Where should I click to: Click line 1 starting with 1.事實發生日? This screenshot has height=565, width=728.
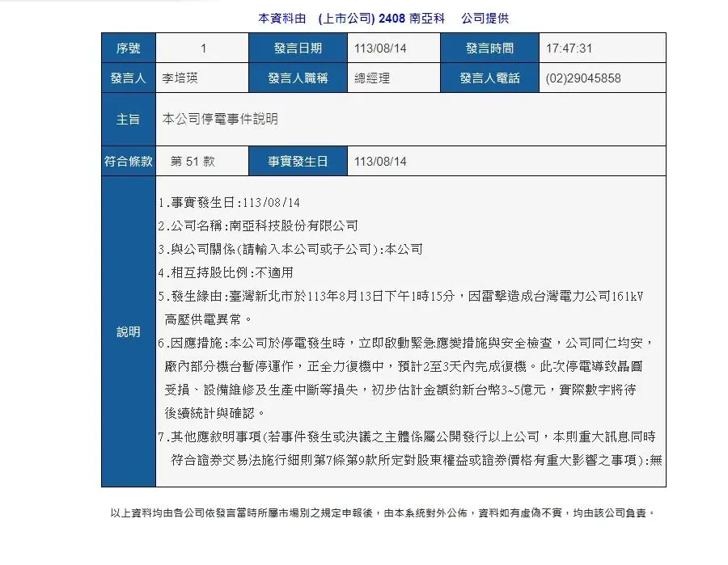229,203
